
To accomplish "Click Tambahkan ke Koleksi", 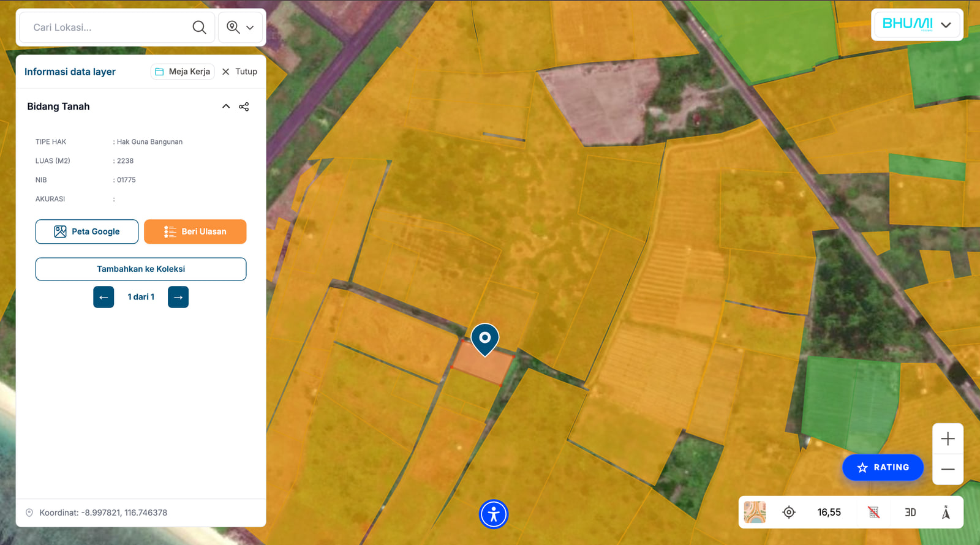I will 141,269.
